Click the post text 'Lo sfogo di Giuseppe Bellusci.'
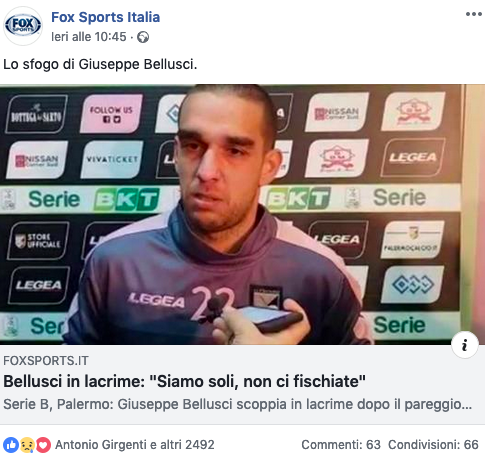Image resolution: width=485 pixels, height=460 pixels. tap(100, 64)
